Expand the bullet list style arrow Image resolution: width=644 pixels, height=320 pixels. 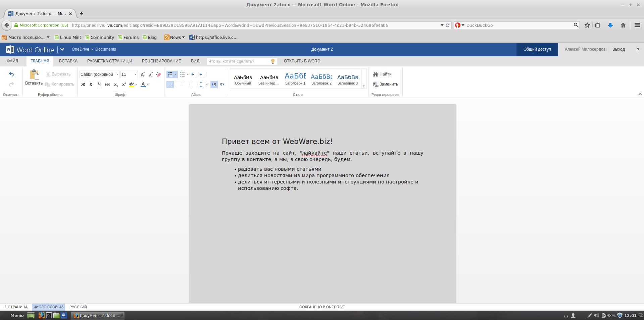coord(176,74)
